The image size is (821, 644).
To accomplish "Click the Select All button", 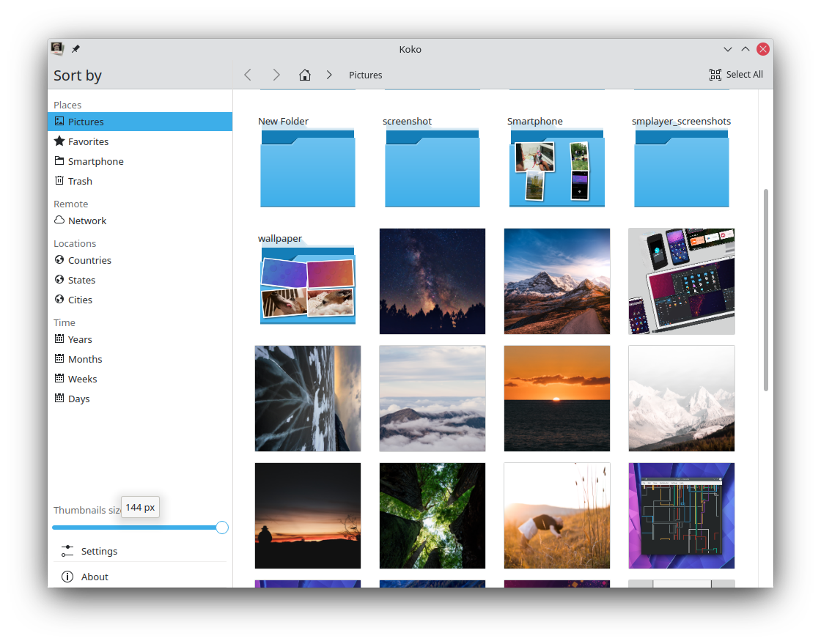I will [x=736, y=75].
